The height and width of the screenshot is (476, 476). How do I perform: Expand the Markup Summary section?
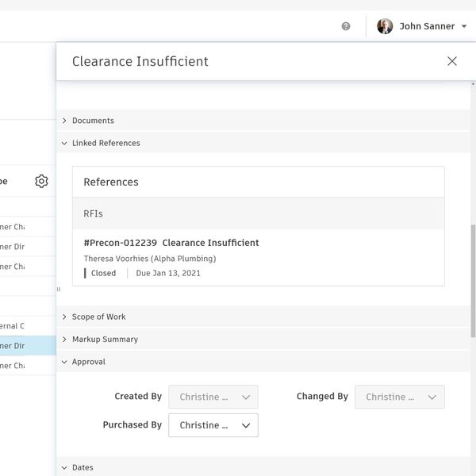pos(104,340)
